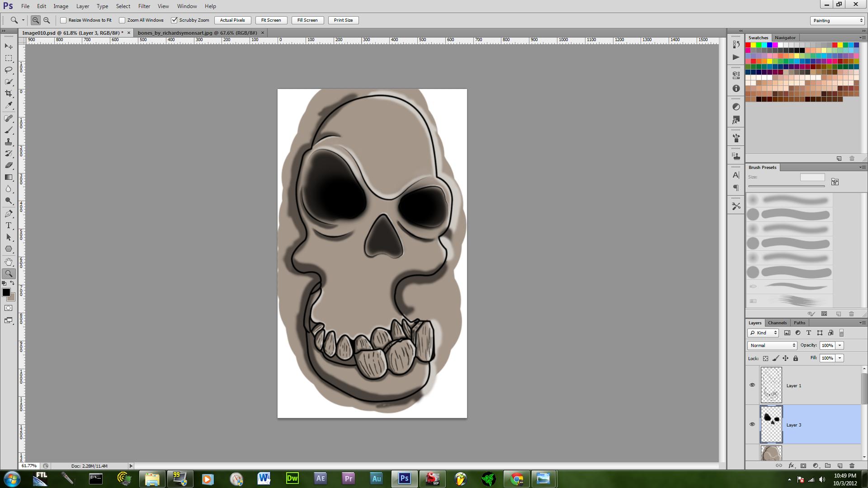
Task: Click the Fill Screen button
Action: [307, 20]
